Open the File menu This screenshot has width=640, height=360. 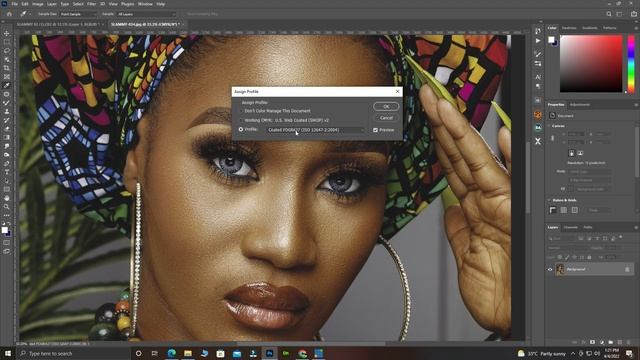pyautogui.click(x=14, y=4)
